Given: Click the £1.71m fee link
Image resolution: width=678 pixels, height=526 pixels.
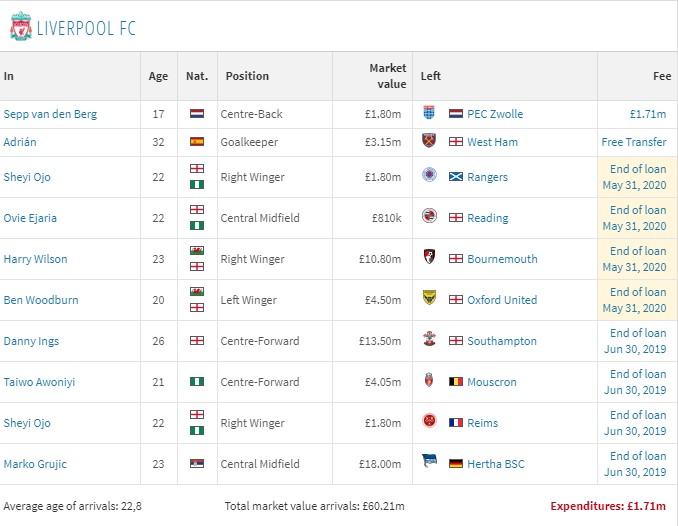Looking at the screenshot, I should (647, 114).
